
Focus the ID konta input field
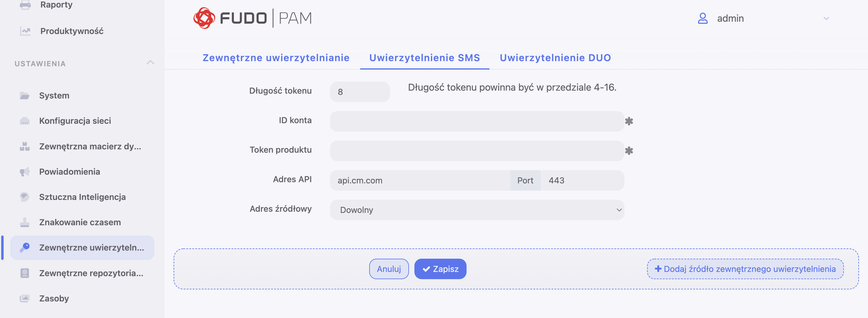point(477,121)
